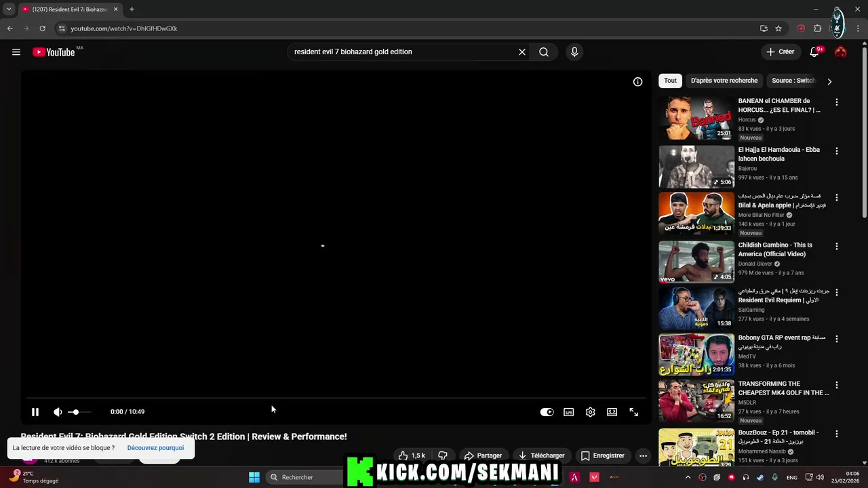Mute the video volume
The image size is (868, 488).
(58, 412)
